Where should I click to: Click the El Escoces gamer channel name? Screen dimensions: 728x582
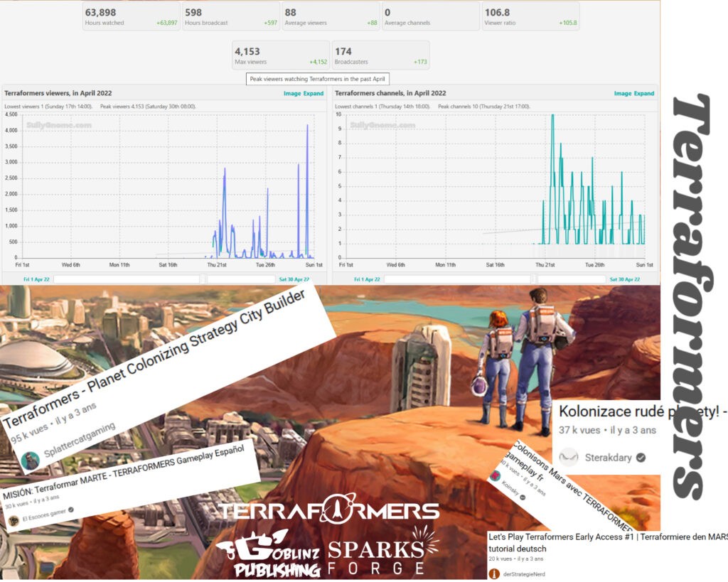tap(44, 515)
